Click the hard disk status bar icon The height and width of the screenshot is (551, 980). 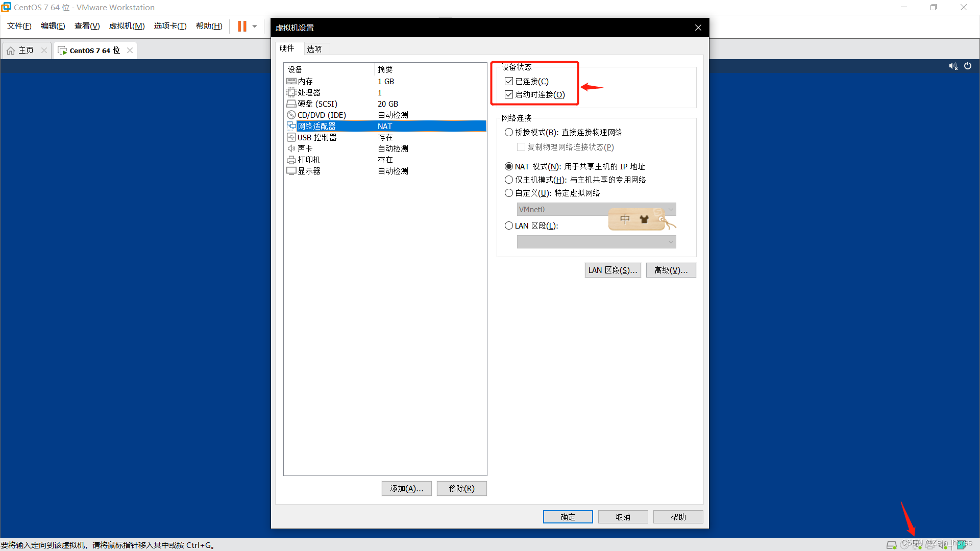[x=892, y=545]
